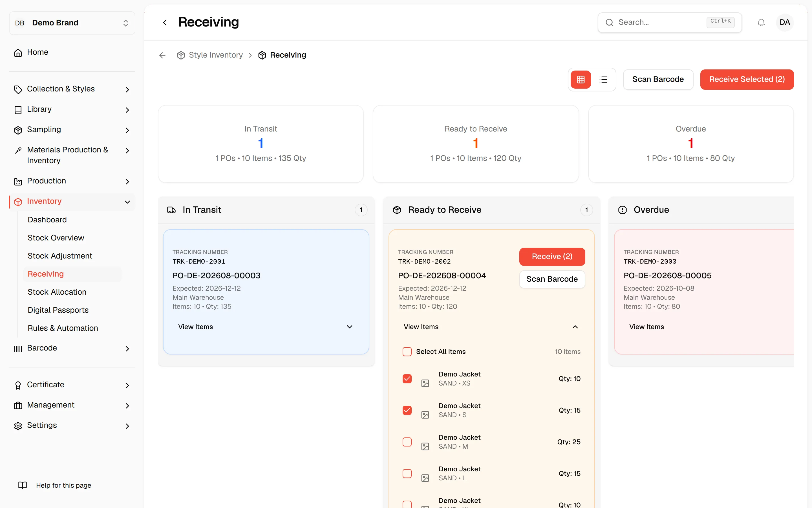Click image placeholder for SAND • L jacket
Image resolution: width=812 pixels, height=508 pixels.
coord(425,478)
